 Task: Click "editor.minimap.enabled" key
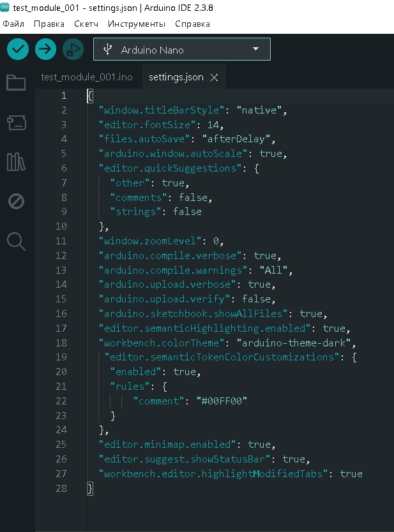coord(167,445)
